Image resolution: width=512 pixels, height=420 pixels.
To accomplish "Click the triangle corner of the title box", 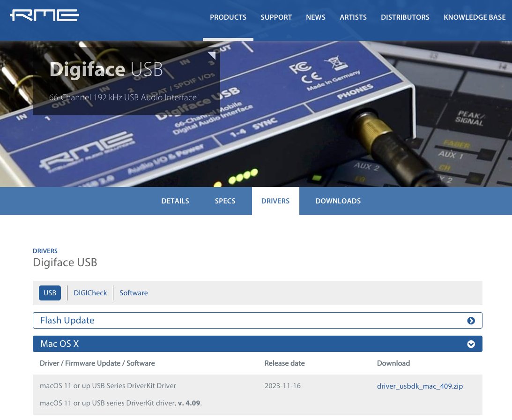I will 213,55.
